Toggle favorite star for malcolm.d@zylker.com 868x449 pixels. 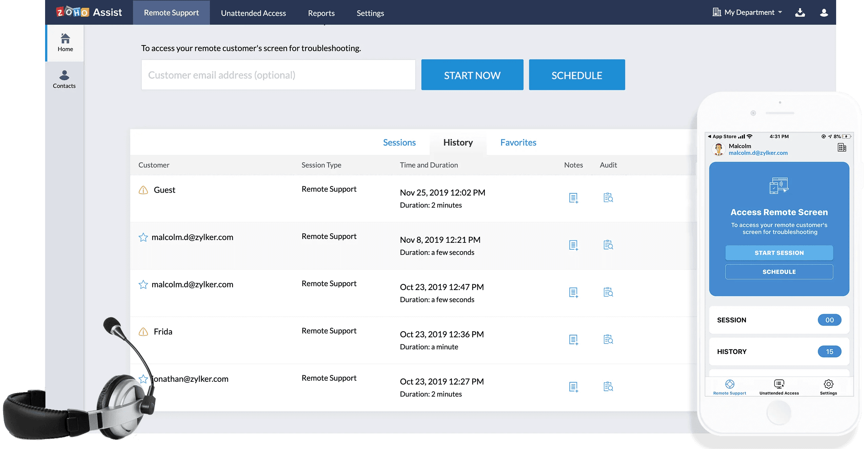point(143,237)
